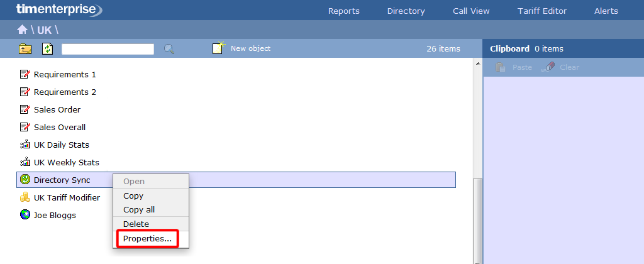644x264 pixels.
Task: Open the Reports tab
Action: click(x=344, y=11)
